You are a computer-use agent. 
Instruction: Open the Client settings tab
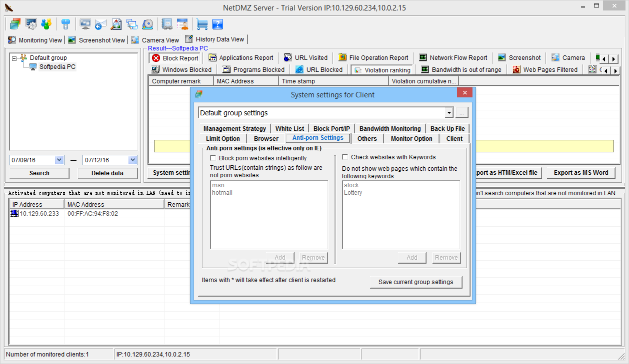[454, 139]
